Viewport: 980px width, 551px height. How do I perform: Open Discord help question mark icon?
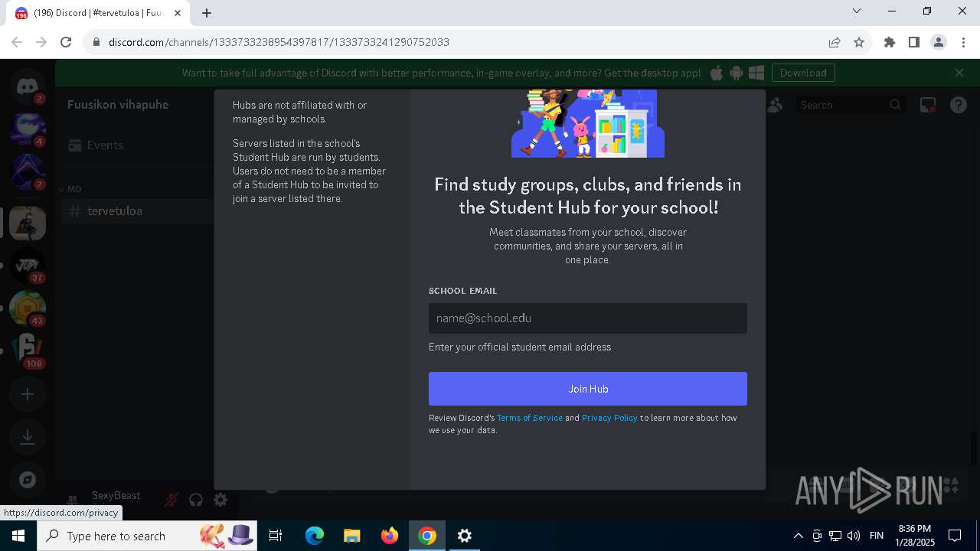[x=959, y=105]
